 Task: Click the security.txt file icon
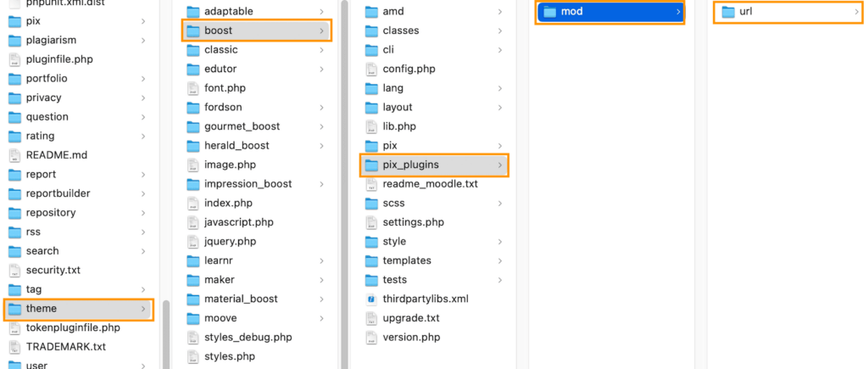click(15, 270)
